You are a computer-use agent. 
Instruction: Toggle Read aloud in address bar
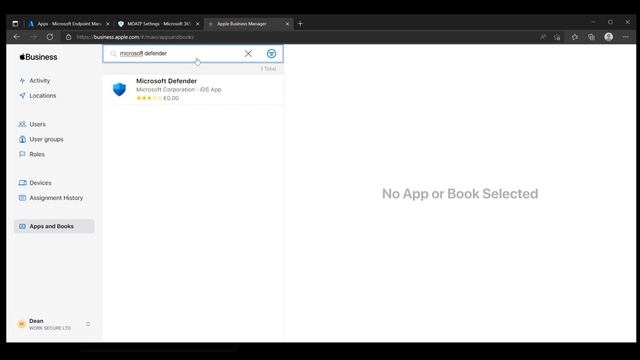tap(543, 37)
